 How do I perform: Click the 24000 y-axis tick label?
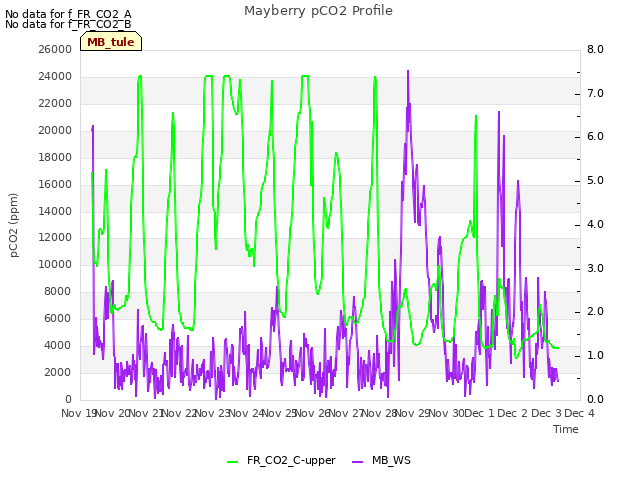point(55,76)
